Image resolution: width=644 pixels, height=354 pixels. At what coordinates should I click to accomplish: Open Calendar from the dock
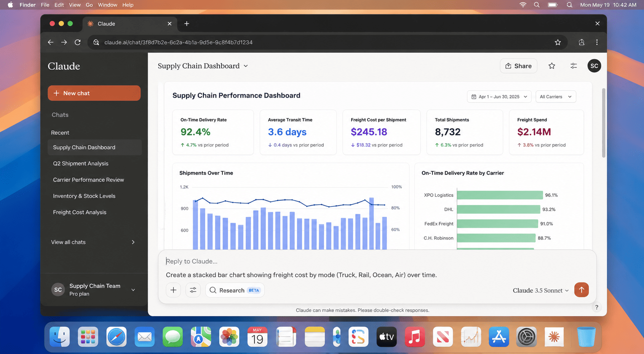(x=257, y=337)
